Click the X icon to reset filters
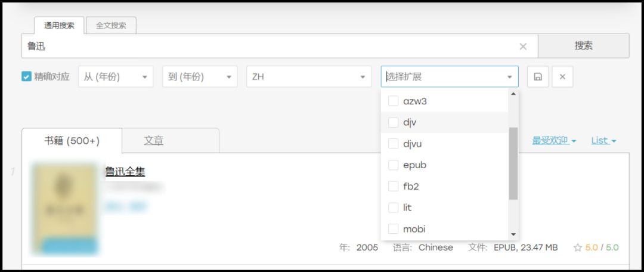The width and height of the screenshot is (644, 272). pyautogui.click(x=562, y=77)
